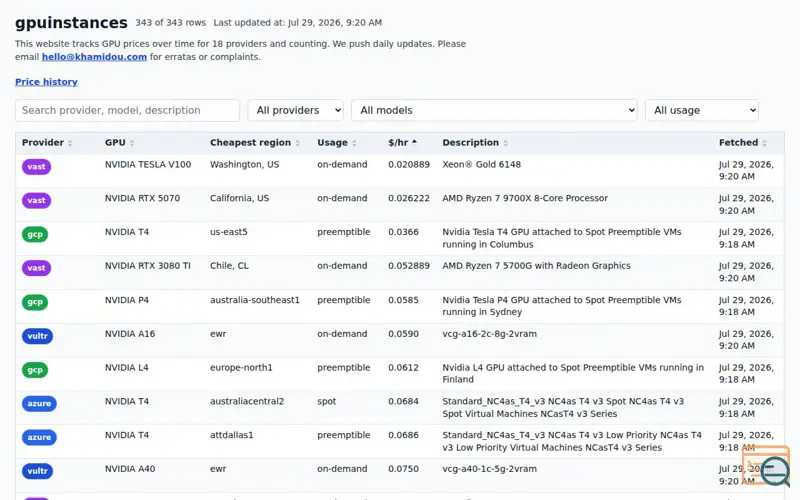Click the vcg-a40-1c-5g-2vram description
Screen dimensions: 800x500
(x=489, y=468)
